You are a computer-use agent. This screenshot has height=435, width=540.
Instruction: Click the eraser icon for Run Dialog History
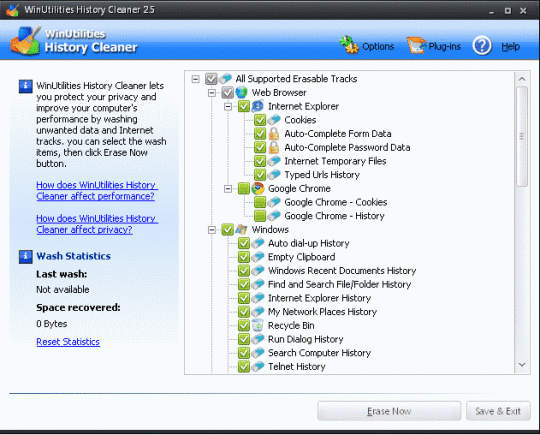[x=258, y=339]
